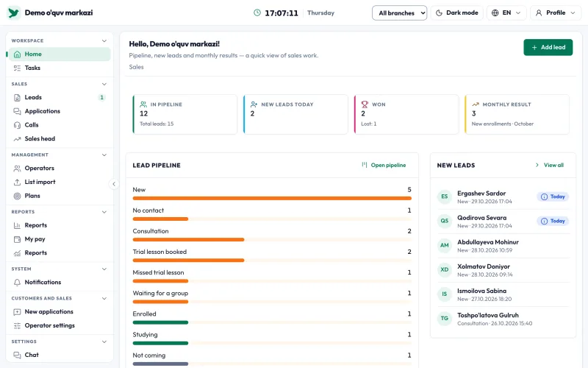Click the My pay wallet icon

pyautogui.click(x=17, y=239)
